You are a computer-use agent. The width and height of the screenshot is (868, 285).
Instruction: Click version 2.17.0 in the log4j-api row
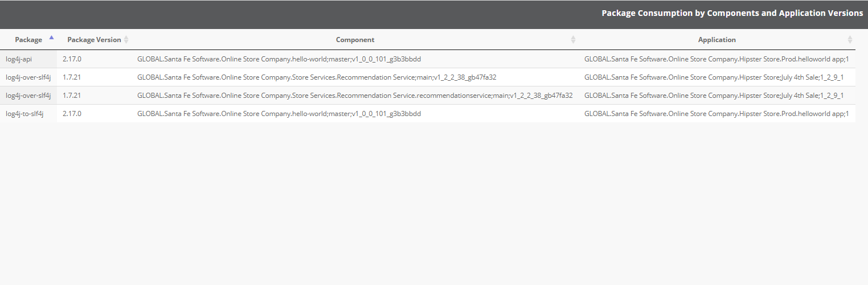[72, 59]
